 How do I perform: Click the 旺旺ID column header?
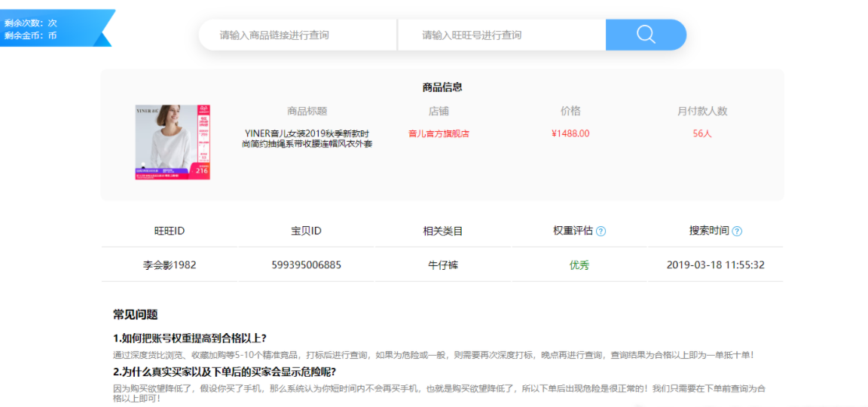170,231
